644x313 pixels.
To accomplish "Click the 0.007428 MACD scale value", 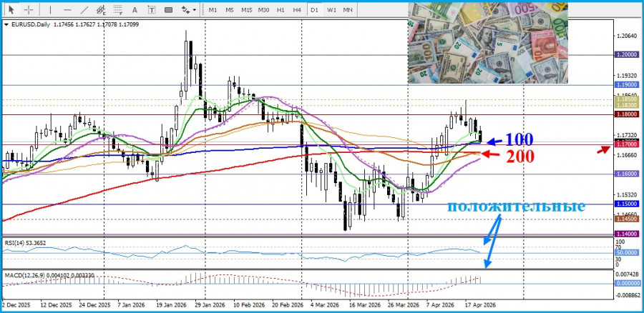I will (628, 274).
